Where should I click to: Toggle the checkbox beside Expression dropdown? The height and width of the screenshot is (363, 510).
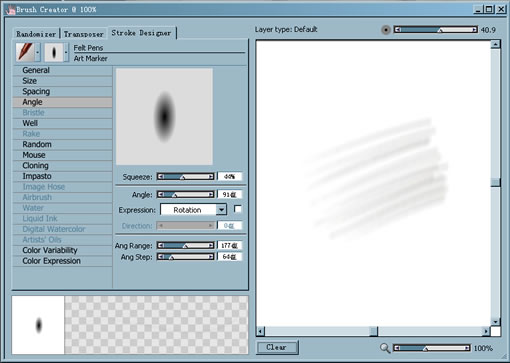238,209
